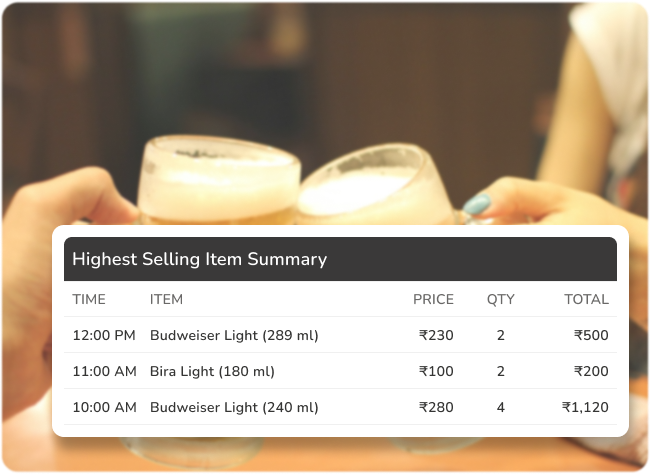The height and width of the screenshot is (474, 650).
Task: Click the ₹230 price cell
Action: click(436, 336)
